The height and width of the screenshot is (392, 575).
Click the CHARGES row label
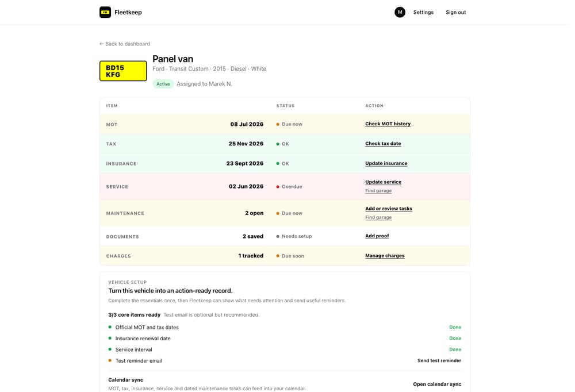point(118,256)
